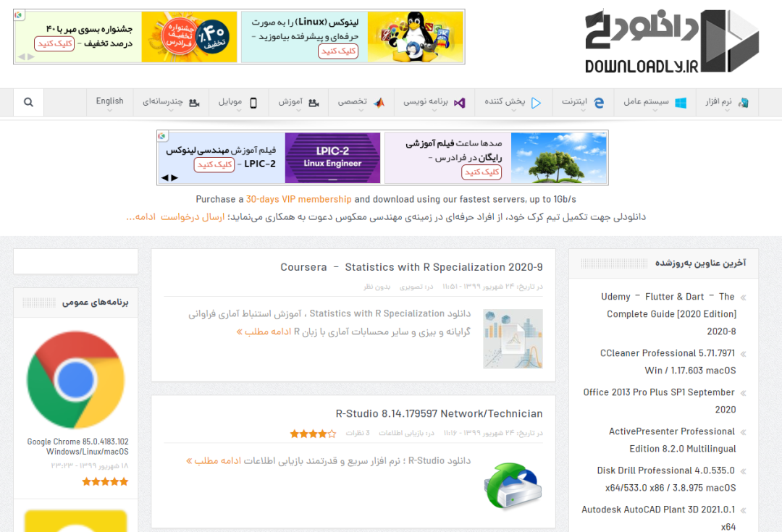Viewport: 782px width, 532px height.
Task: Click the camera icon next to آموزش
Action: (x=314, y=103)
